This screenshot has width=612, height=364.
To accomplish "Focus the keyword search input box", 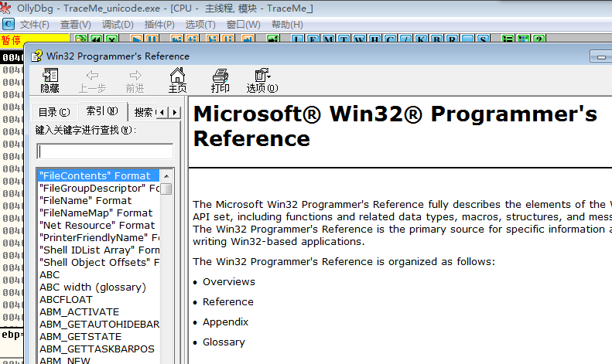I will coord(105,151).
